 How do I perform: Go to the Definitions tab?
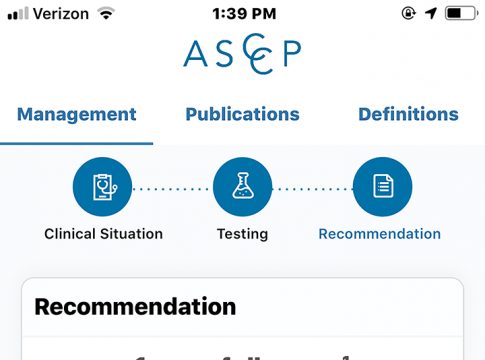coord(408,115)
